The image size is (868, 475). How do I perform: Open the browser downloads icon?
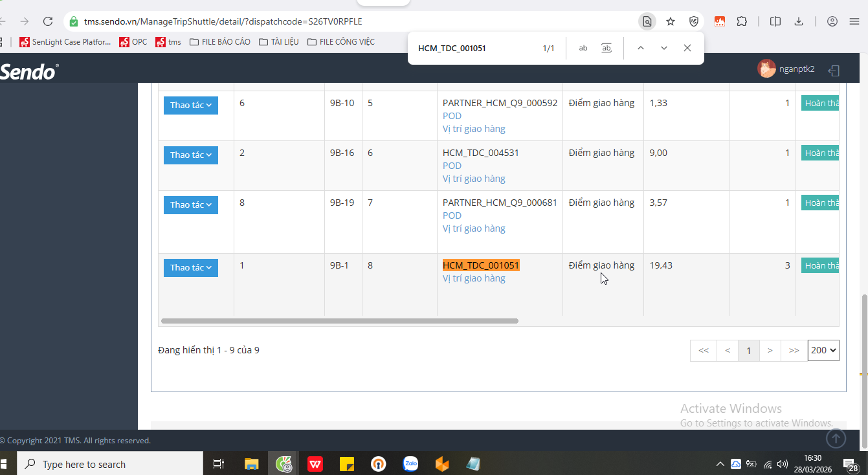pyautogui.click(x=799, y=21)
